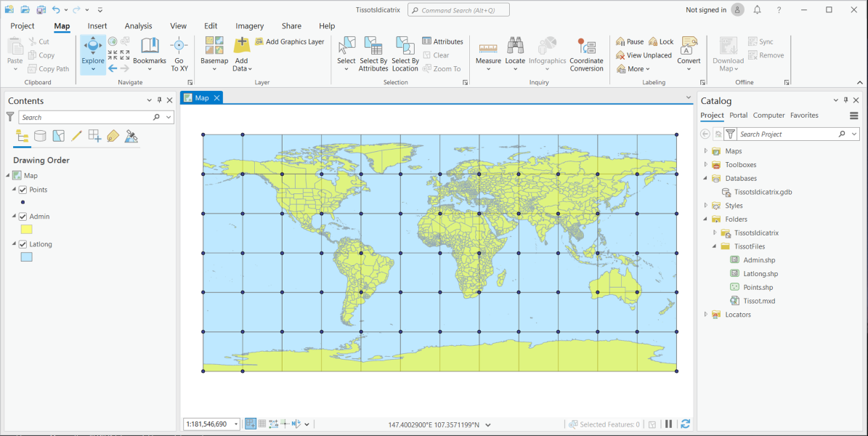Image resolution: width=868 pixels, height=436 pixels.
Task: Refresh the map view
Action: [x=686, y=424]
